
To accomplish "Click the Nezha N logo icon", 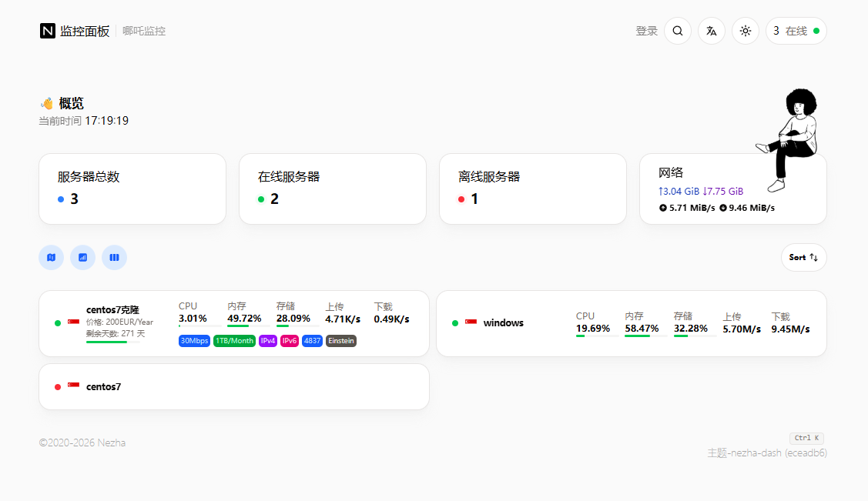I will pos(48,31).
